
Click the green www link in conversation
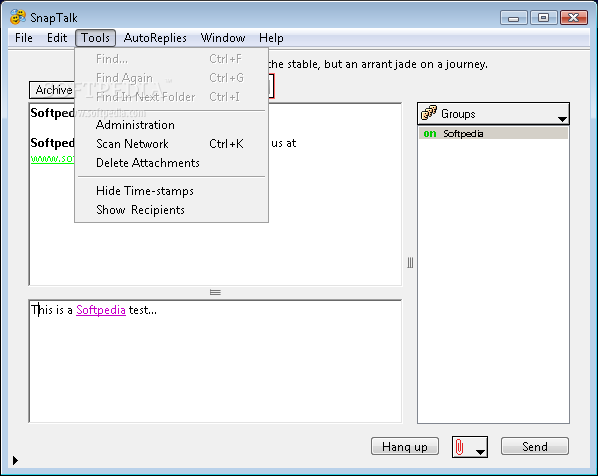click(x=52, y=158)
